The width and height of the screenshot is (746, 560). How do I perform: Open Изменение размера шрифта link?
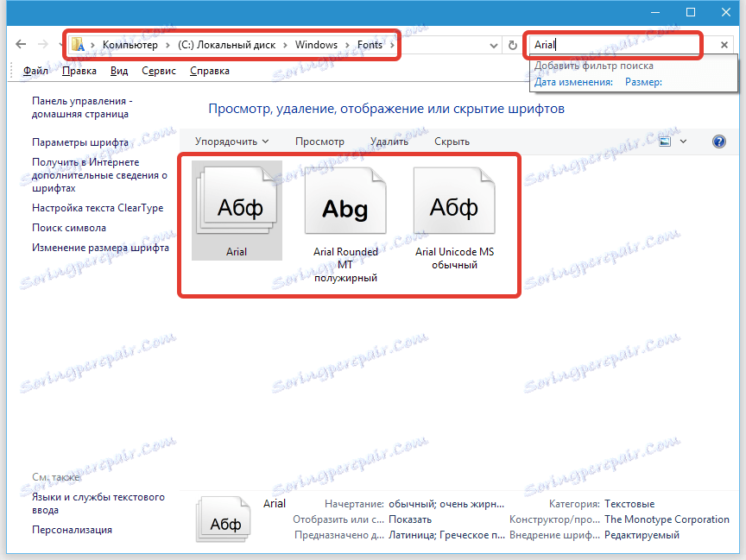click(x=100, y=248)
